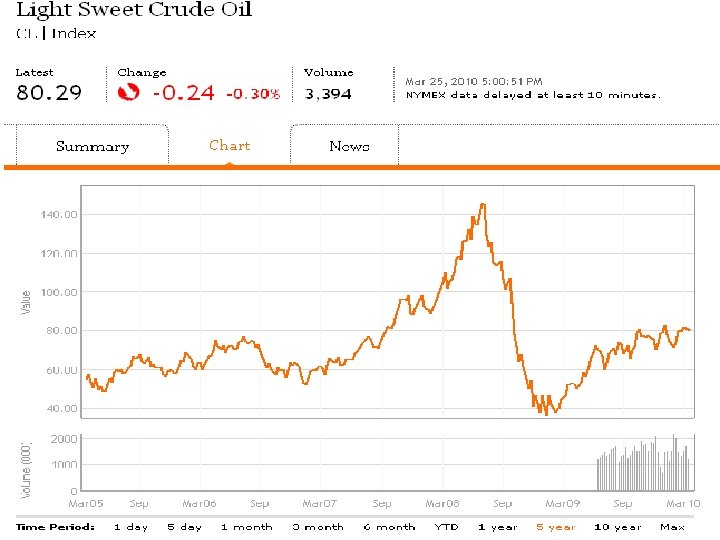Click the price line peak near 140
This screenshot has width=720, height=540.
482,205
